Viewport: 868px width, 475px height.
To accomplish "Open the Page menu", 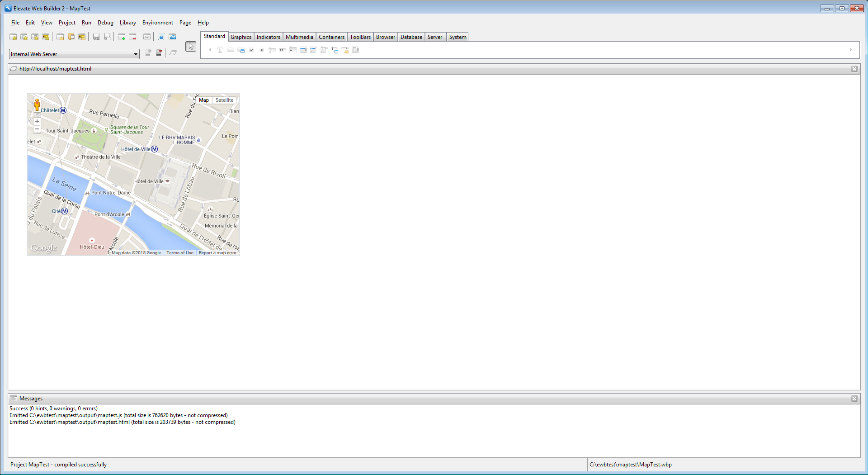I will point(185,23).
